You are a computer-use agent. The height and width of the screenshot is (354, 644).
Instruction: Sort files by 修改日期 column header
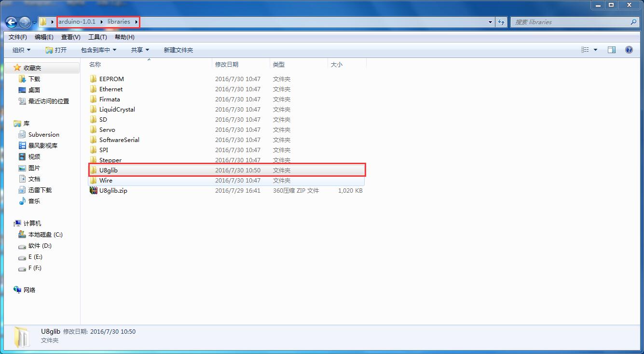pos(227,64)
